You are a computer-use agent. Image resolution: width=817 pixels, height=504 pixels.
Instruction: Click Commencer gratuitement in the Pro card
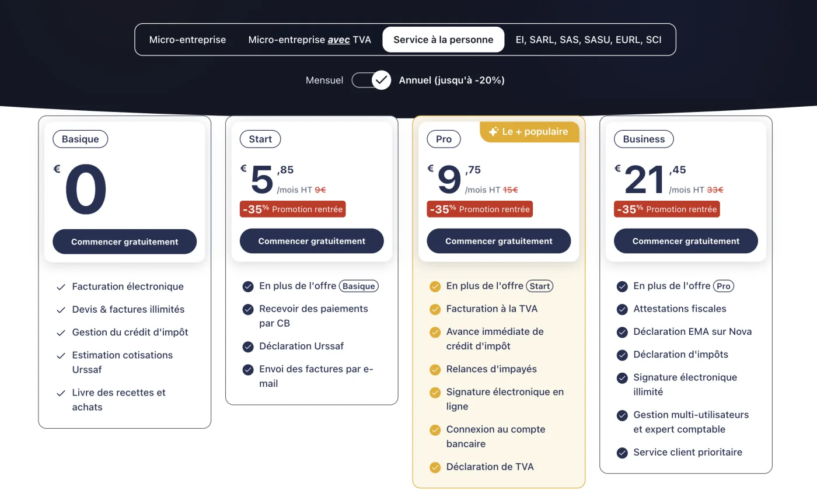pos(499,241)
